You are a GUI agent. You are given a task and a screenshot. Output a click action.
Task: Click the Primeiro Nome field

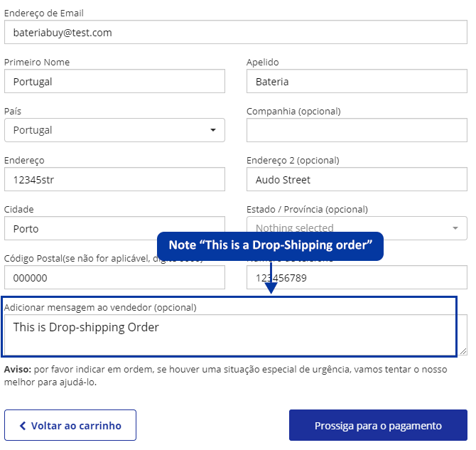[114, 81]
